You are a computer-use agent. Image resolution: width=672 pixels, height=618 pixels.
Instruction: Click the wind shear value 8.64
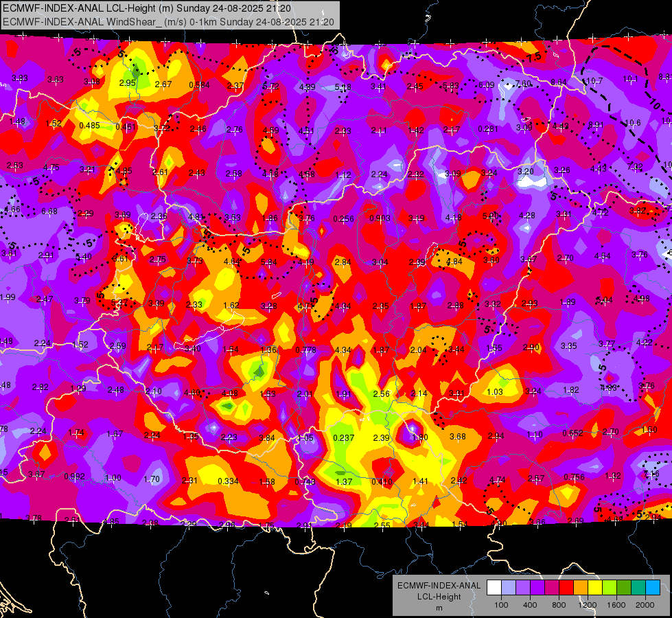[x=559, y=82]
